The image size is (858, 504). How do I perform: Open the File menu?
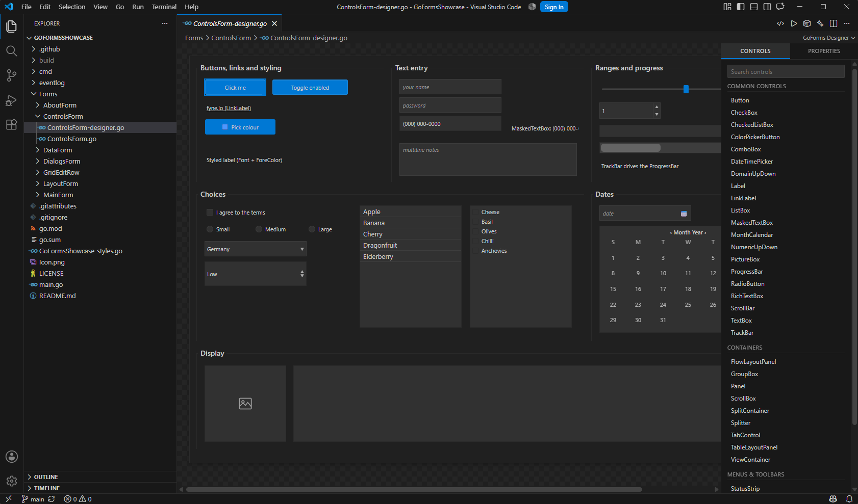pyautogui.click(x=27, y=7)
